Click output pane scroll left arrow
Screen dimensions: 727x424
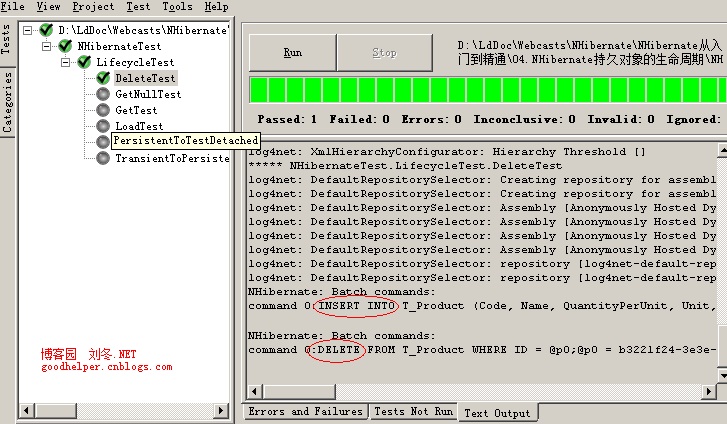pos(255,391)
